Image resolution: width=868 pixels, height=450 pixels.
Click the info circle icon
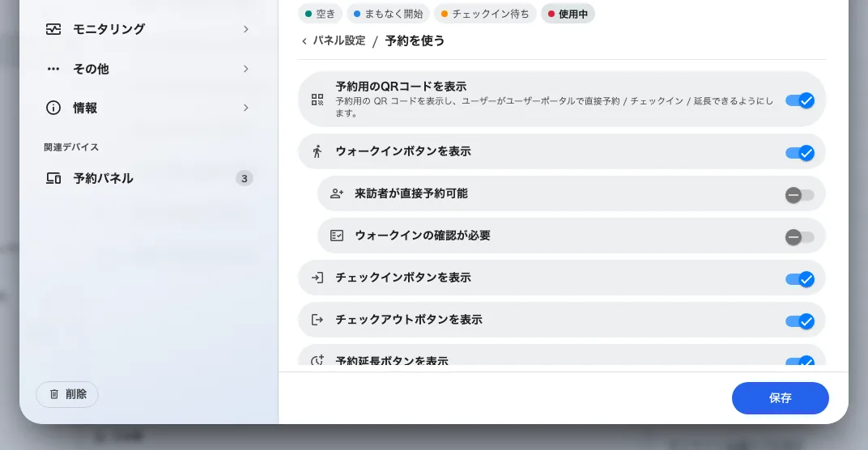click(x=53, y=108)
